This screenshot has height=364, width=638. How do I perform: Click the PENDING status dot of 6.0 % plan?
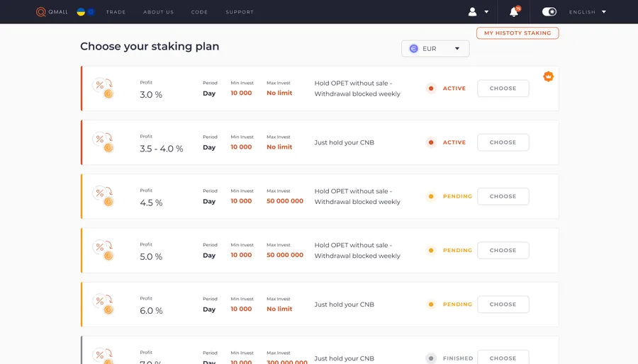pyautogui.click(x=431, y=305)
